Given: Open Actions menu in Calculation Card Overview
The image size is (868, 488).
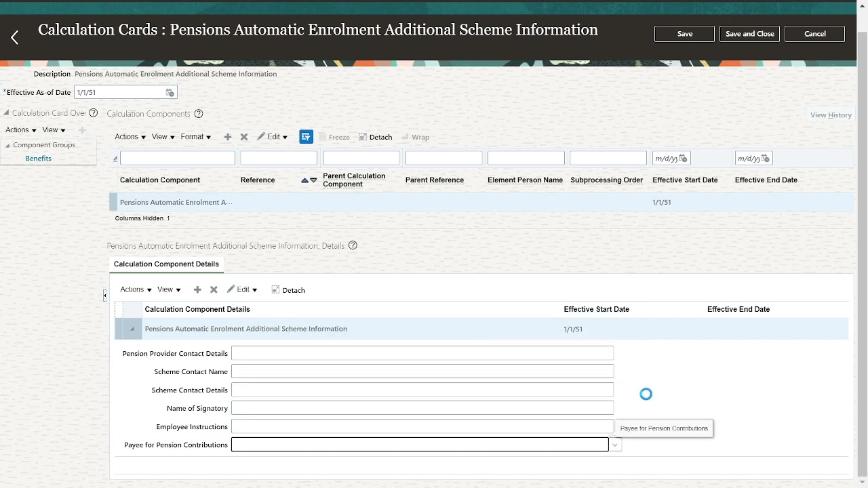Looking at the screenshot, I should point(21,130).
